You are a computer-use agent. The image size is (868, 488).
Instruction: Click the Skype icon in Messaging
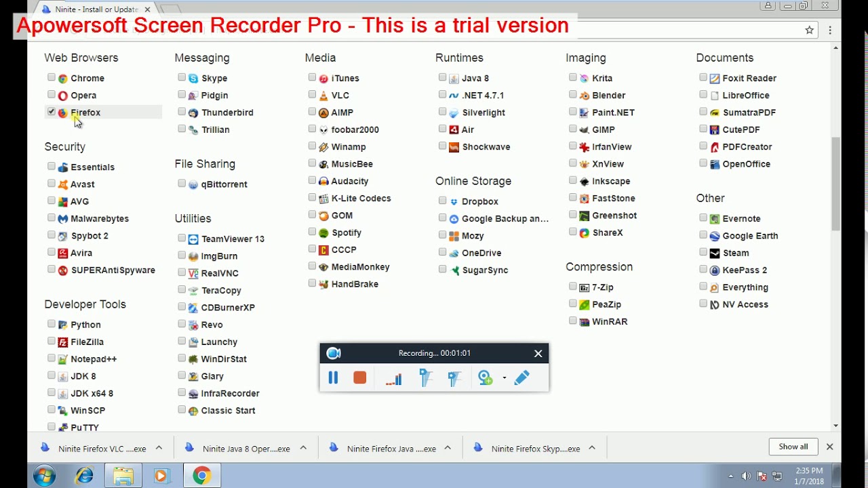193,79
